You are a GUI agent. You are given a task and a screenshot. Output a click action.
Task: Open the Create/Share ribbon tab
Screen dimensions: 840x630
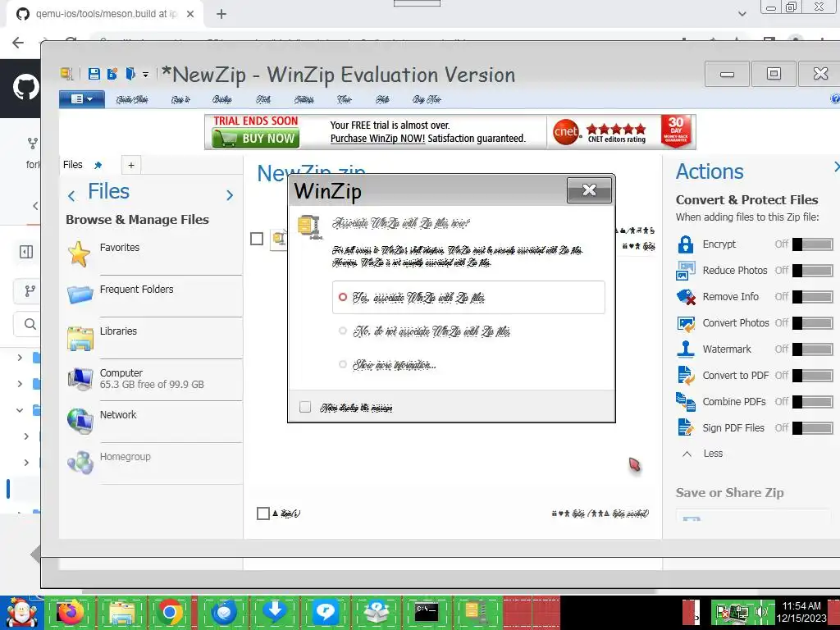[x=132, y=99]
